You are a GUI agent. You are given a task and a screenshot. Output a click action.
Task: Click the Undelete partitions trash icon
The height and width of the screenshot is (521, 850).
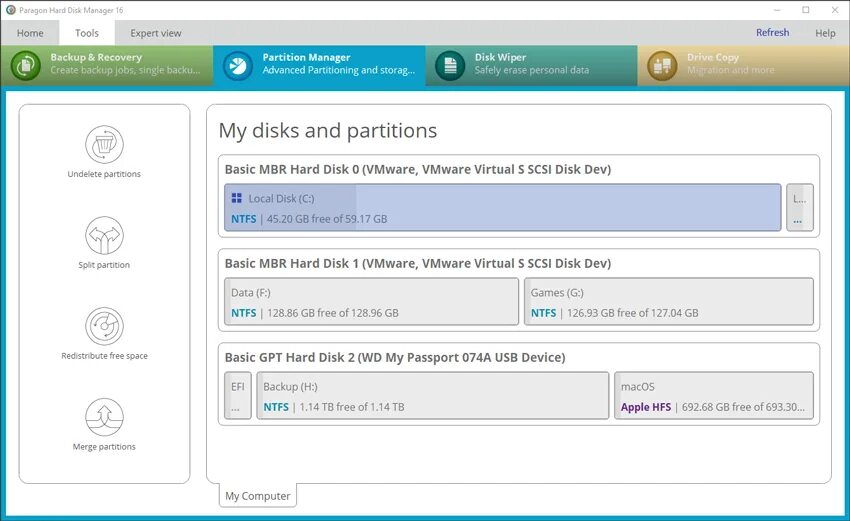[104, 144]
